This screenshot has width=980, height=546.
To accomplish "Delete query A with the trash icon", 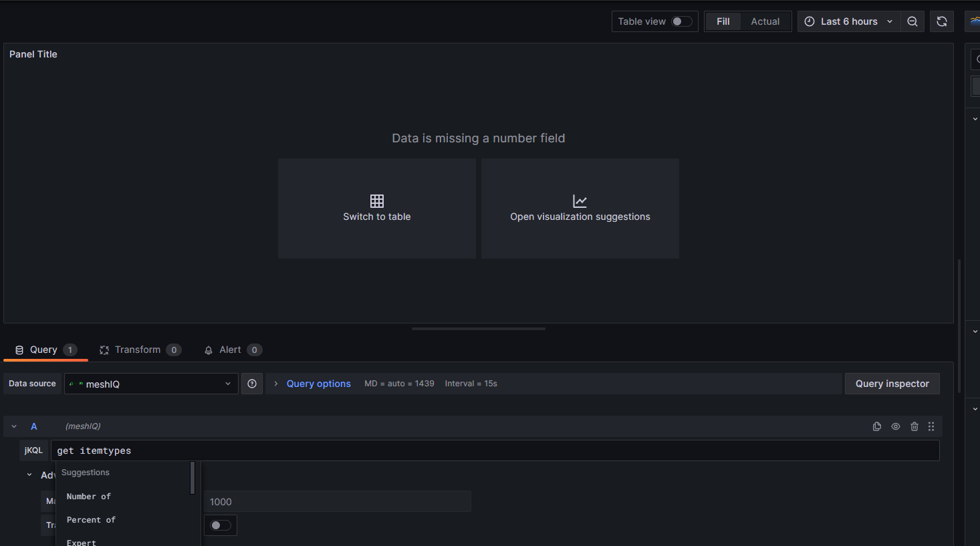I will coord(914,426).
